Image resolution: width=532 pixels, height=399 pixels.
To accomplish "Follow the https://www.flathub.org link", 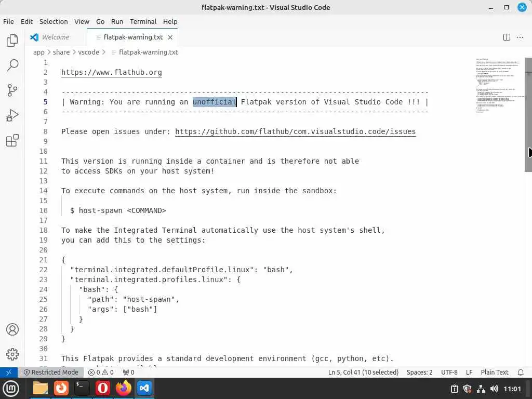I will [112, 72].
